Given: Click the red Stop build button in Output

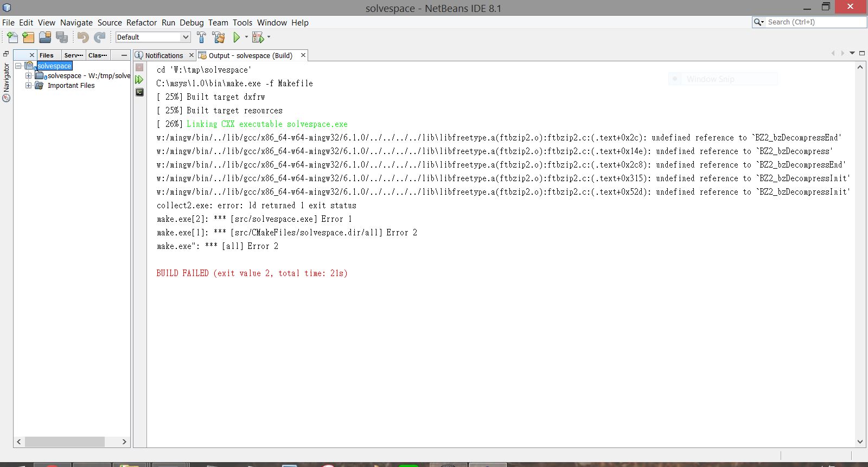Looking at the screenshot, I should pos(139,67).
